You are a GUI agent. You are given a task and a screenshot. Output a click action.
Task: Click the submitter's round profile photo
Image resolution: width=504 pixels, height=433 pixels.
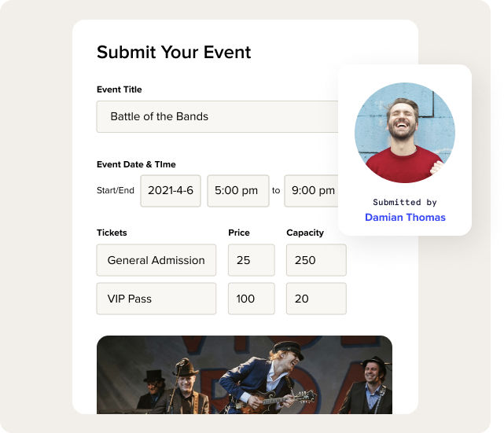(405, 133)
